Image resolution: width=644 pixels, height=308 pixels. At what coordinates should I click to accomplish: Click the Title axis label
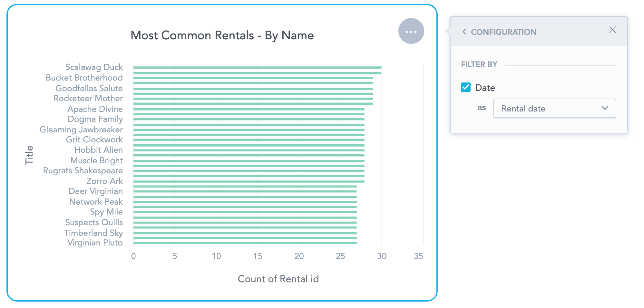29,155
